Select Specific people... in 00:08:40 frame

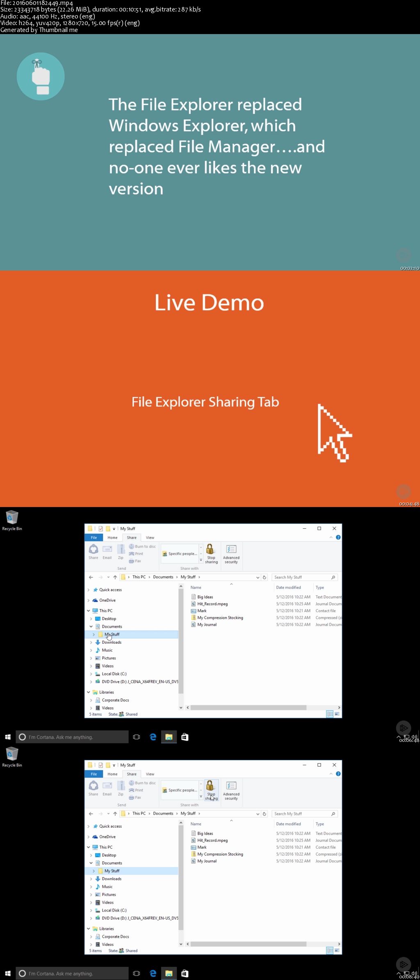[x=180, y=790]
